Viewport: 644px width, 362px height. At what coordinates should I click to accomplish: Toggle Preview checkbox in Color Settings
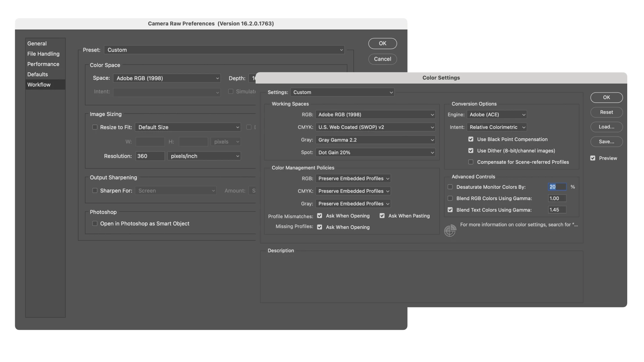593,158
